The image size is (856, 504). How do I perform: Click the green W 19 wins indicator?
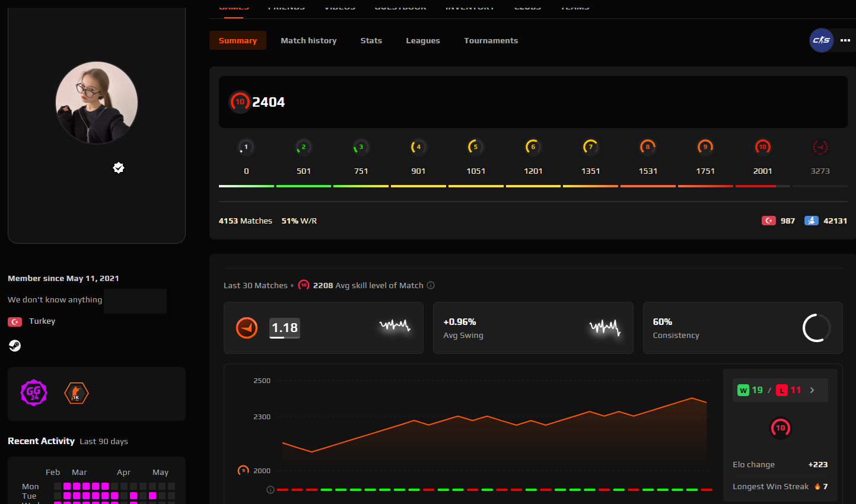750,390
